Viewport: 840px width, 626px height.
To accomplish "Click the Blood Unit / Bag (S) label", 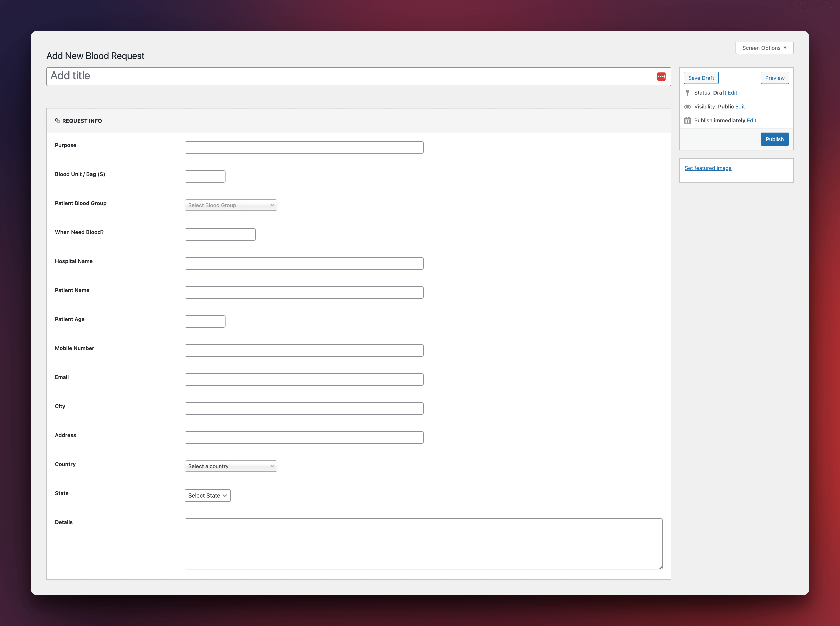I will click(x=80, y=174).
